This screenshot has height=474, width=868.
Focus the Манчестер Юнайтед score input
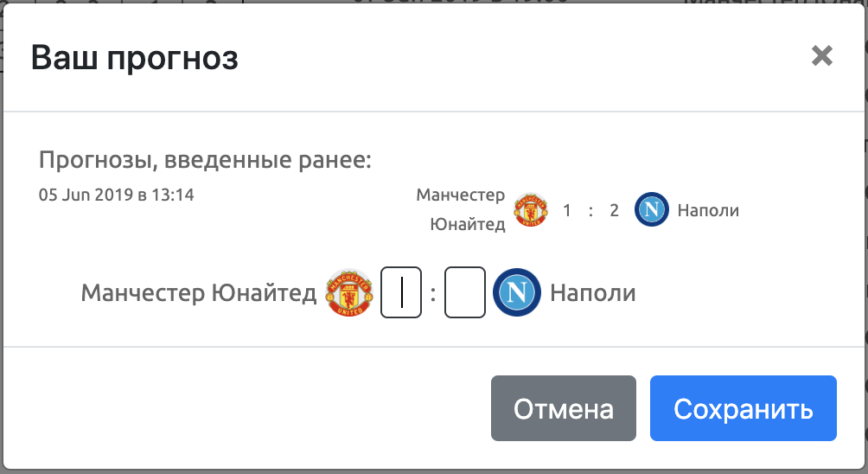click(x=401, y=293)
